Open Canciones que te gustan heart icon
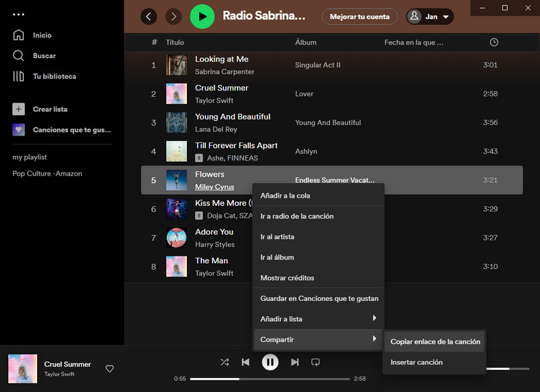The image size is (540, 392). pos(19,130)
